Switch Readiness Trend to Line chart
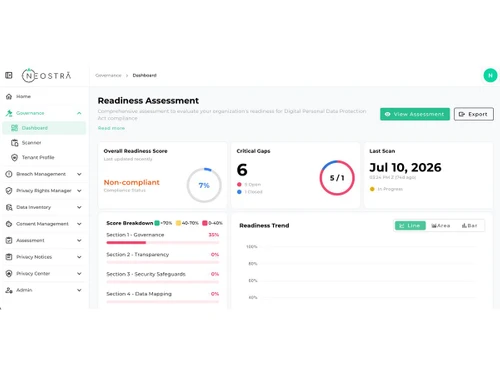 [x=410, y=226]
